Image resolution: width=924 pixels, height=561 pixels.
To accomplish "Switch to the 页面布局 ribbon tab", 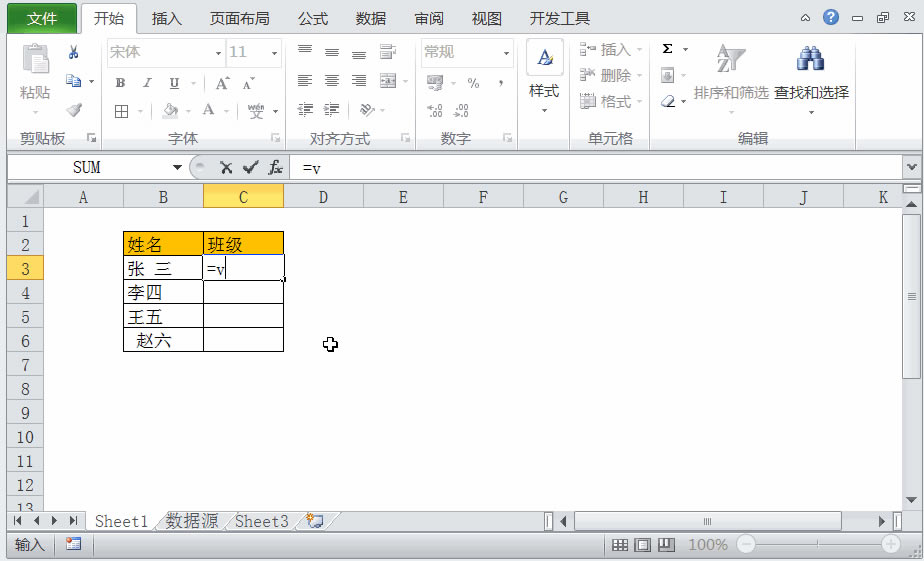I will pos(239,19).
